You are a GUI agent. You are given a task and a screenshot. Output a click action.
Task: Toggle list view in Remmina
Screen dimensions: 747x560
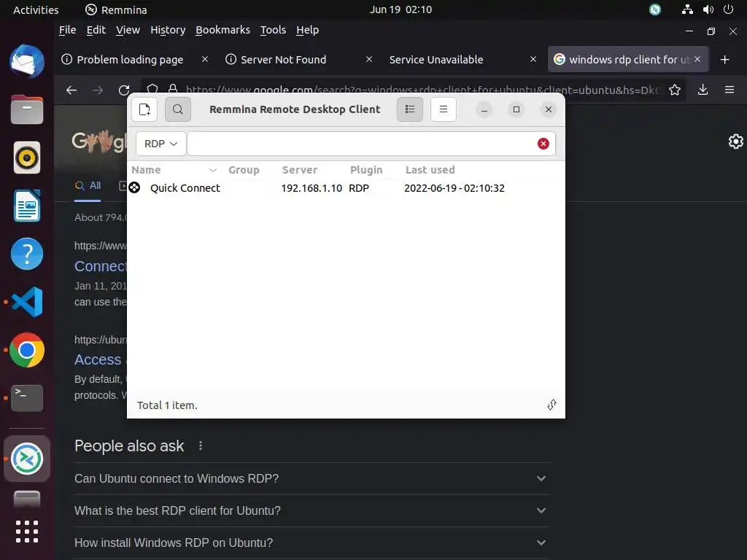[410, 109]
